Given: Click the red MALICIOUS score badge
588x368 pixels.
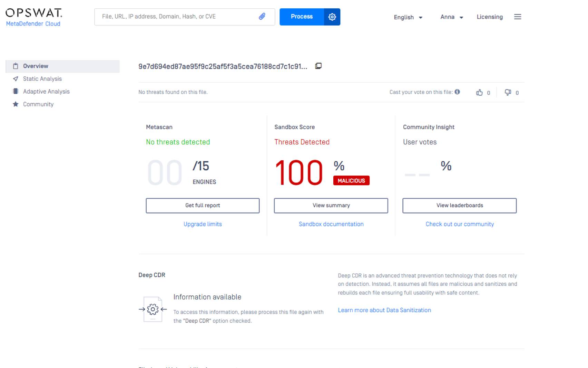Looking at the screenshot, I should click(x=351, y=180).
